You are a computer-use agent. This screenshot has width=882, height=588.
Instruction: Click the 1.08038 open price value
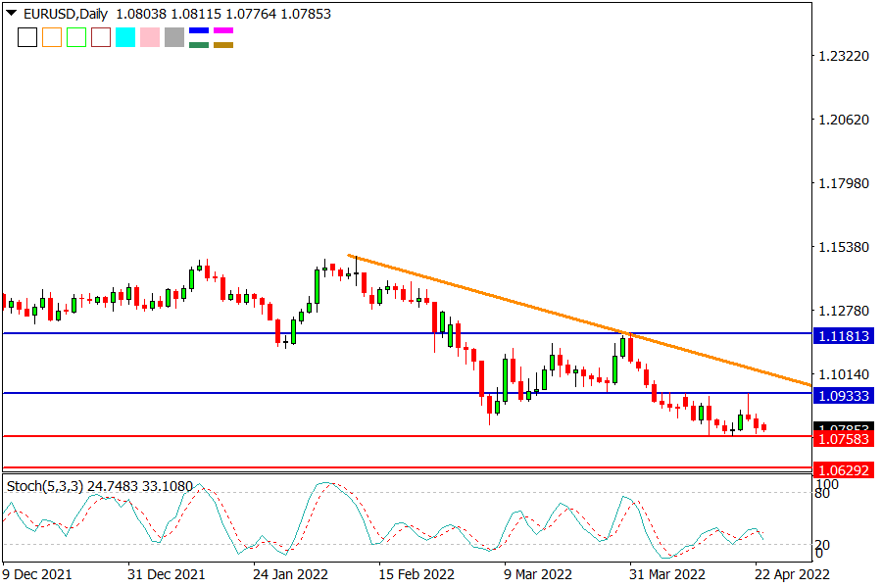[141, 14]
